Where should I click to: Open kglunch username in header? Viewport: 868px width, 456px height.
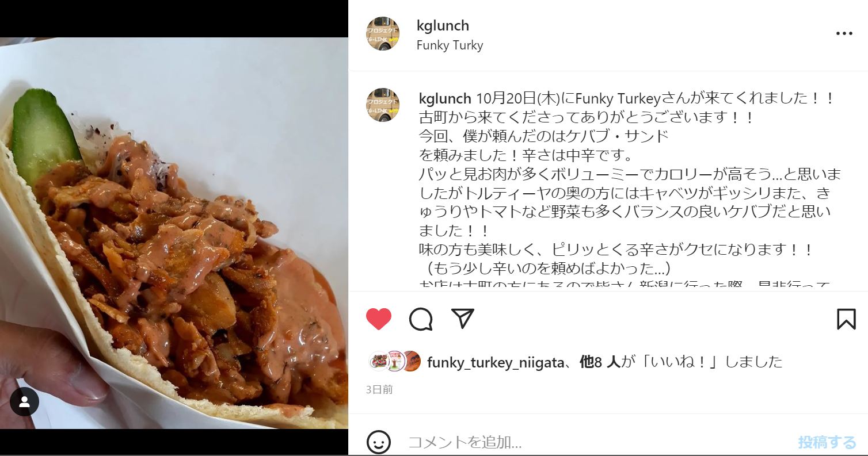click(x=443, y=26)
